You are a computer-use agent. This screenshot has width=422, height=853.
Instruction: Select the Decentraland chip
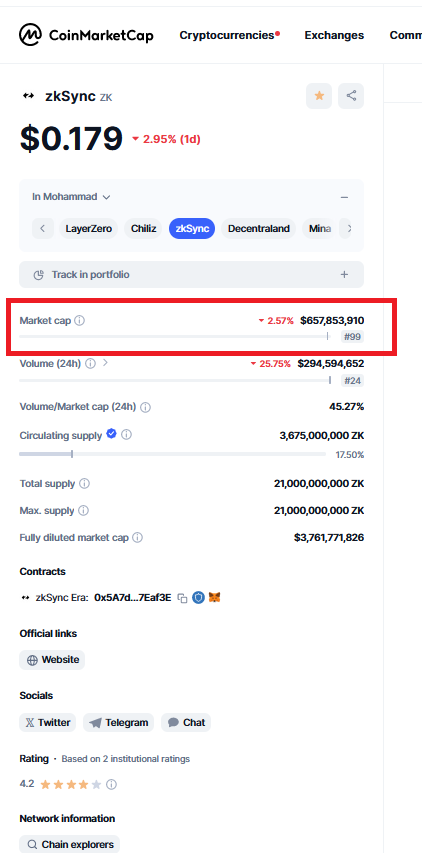(x=258, y=228)
